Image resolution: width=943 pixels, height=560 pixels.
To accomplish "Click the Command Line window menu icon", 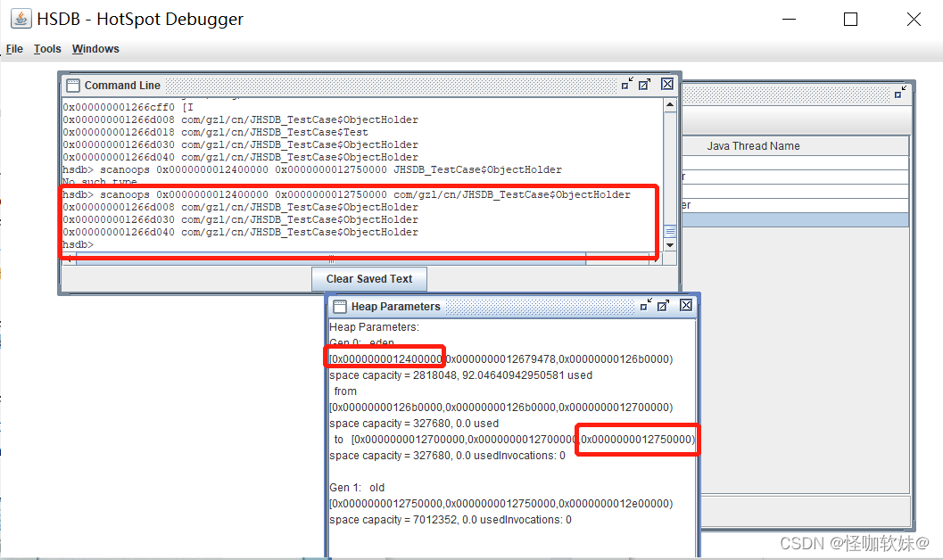I will coord(73,86).
